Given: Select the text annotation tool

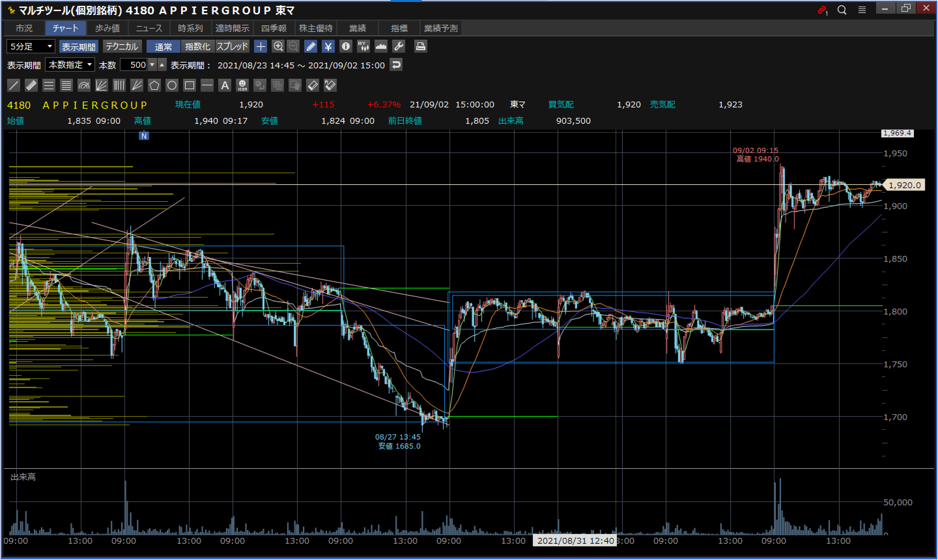Looking at the screenshot, I should pos(225,85).
